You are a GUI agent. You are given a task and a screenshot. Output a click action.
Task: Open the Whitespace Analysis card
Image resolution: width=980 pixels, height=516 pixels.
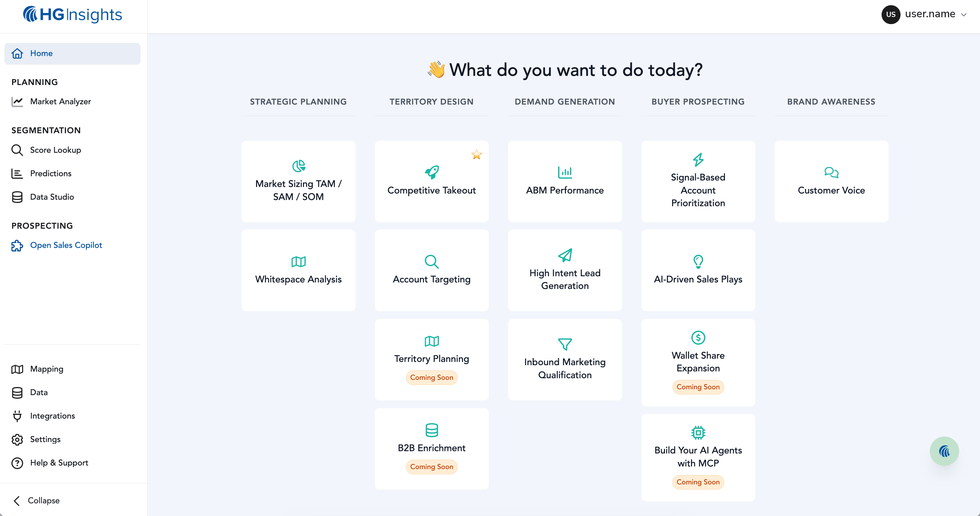click(298, 270)
